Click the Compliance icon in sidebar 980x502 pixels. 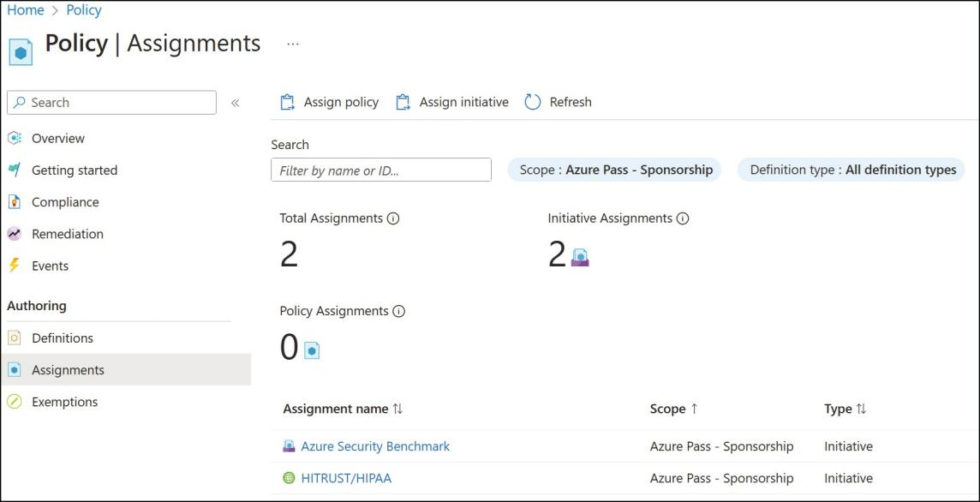click(15, 202)
